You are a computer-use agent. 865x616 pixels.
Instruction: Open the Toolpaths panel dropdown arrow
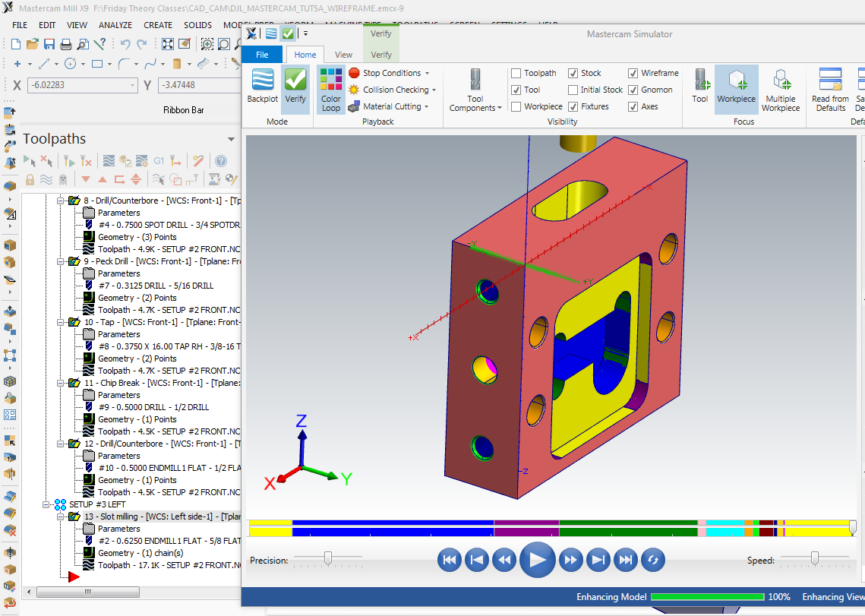tap(231, 139)
